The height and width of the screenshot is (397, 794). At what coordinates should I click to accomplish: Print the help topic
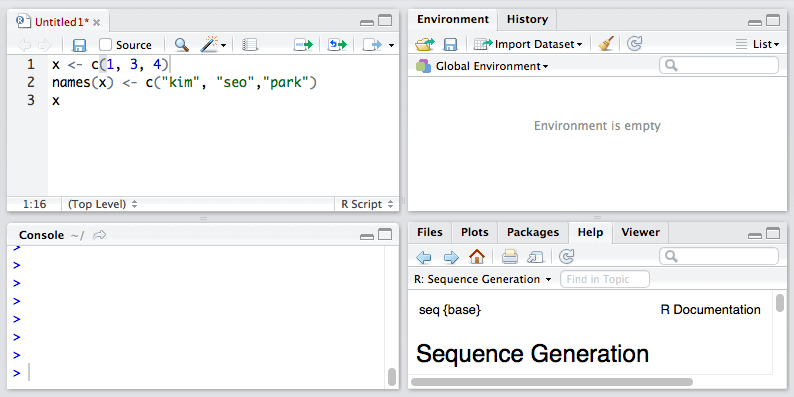509,257
